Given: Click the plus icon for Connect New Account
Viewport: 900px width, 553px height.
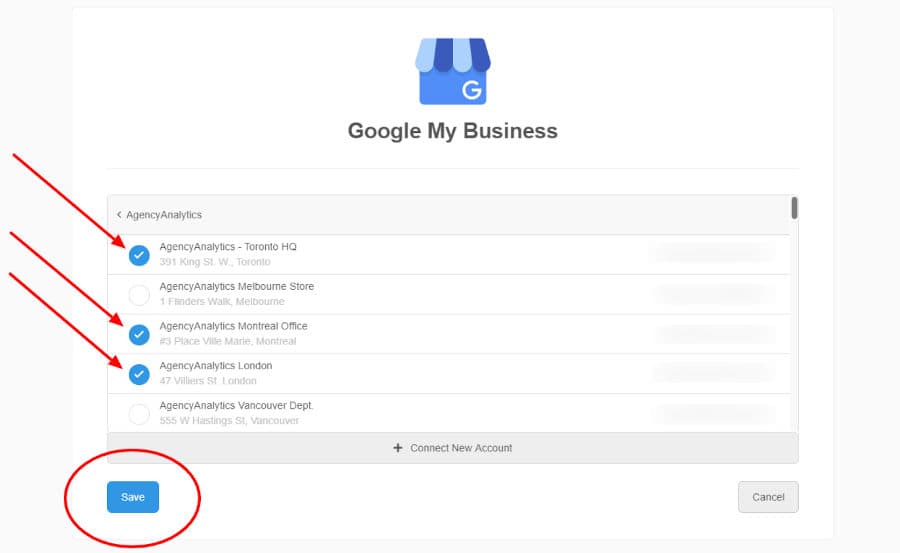Looking at the screenshot, I should [x=398, y=448].
